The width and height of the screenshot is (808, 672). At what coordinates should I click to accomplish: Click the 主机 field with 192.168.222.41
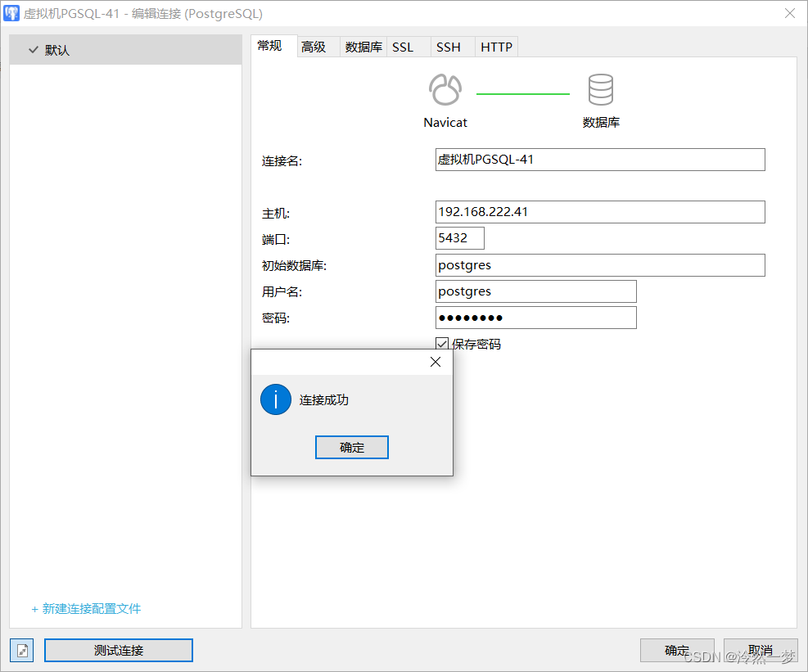(x=600, y=212)
